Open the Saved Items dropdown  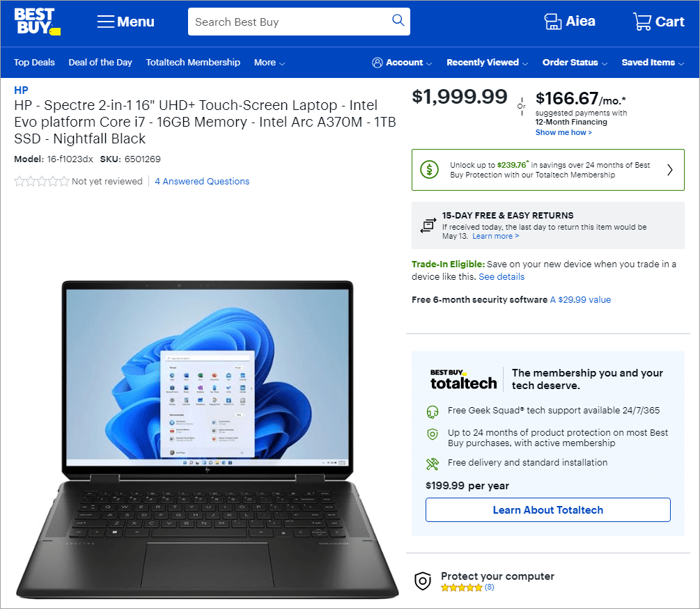[653, 63]
